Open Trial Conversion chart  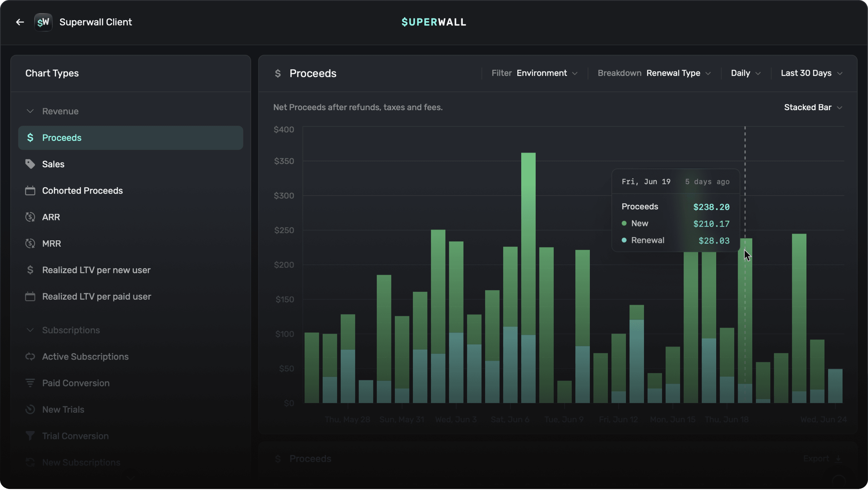tap(131, 436)
